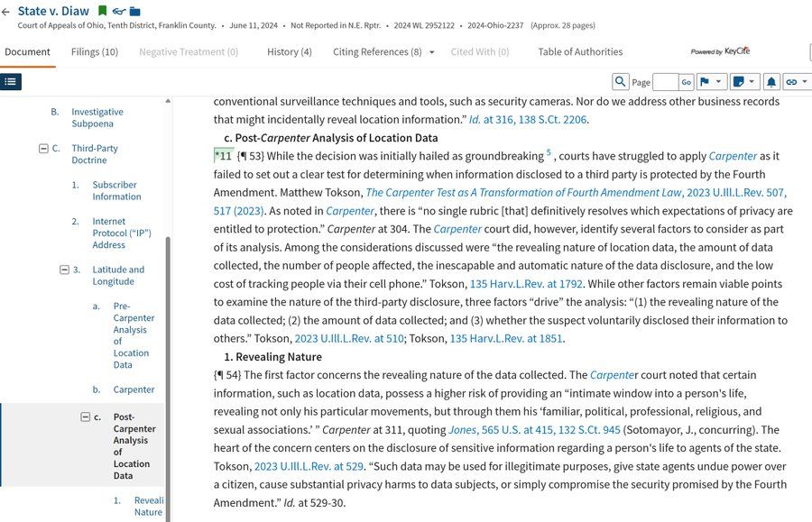Screen dimensions: 812x522
Task: Open the flag dropdown arrow
Action: click(x=718, y=82)
